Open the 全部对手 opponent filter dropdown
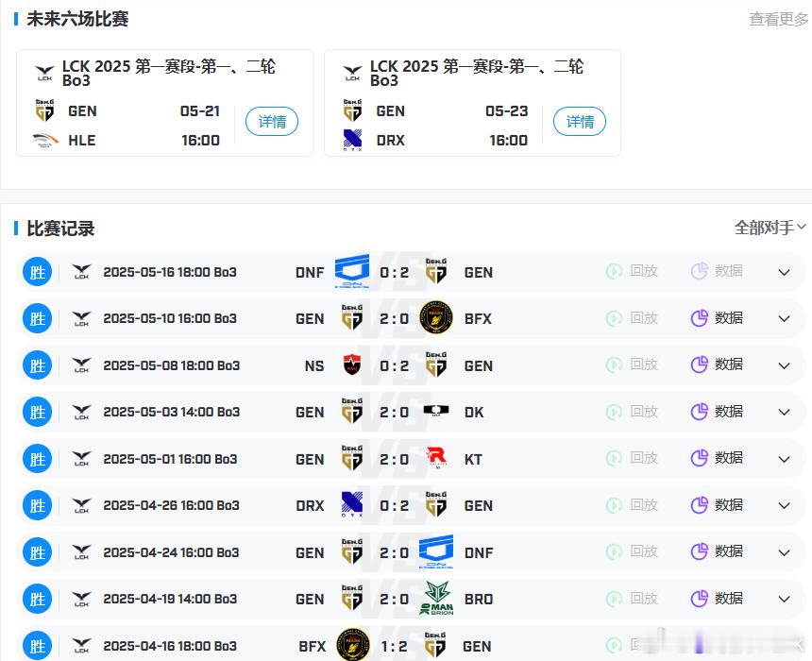This screenshot has width=812, height=661. click(x=770, y=228)
